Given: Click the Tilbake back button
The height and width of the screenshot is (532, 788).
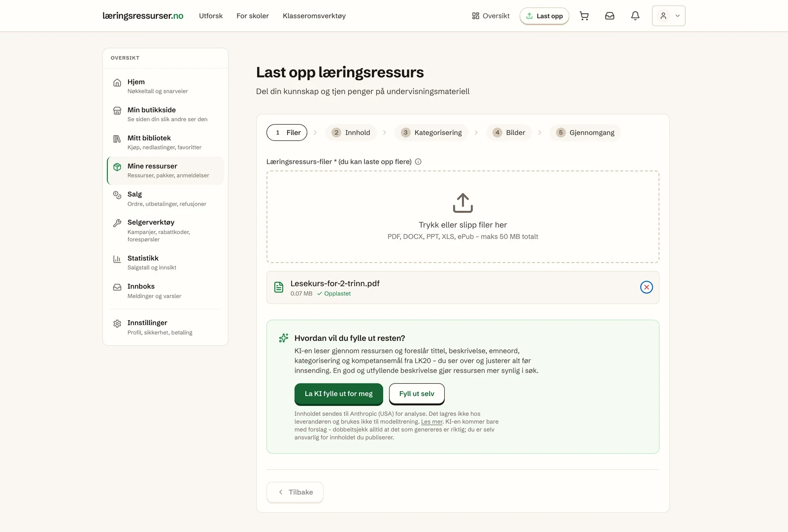Looking at the screenshot, I should point(295,492).
